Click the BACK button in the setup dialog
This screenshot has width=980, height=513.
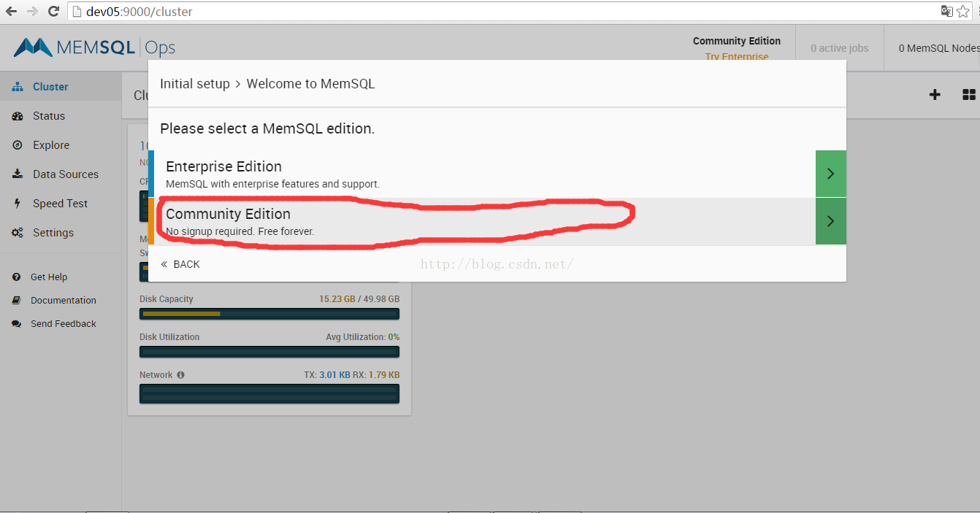point(180,264)
